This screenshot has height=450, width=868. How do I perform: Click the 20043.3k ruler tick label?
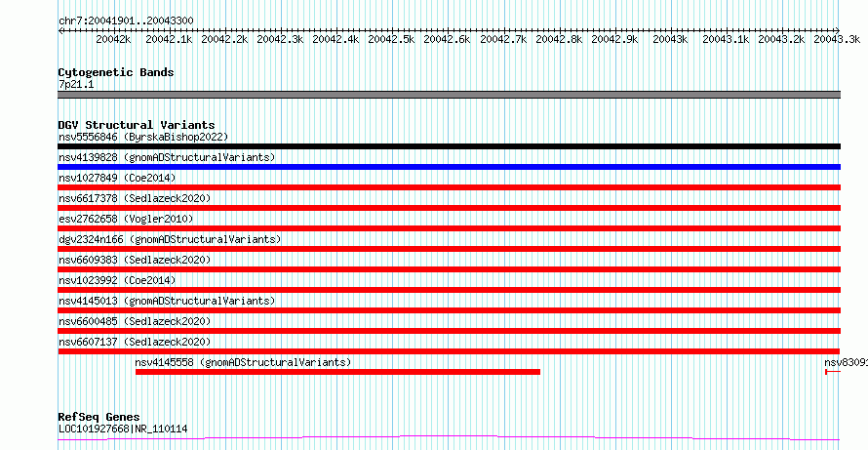(837, 39)
